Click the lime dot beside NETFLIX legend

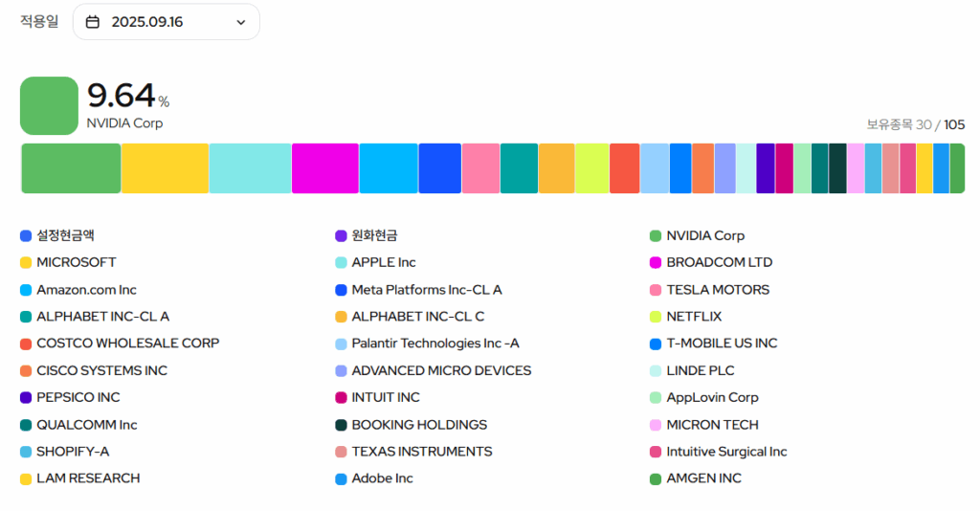click(x=656, y=317)
